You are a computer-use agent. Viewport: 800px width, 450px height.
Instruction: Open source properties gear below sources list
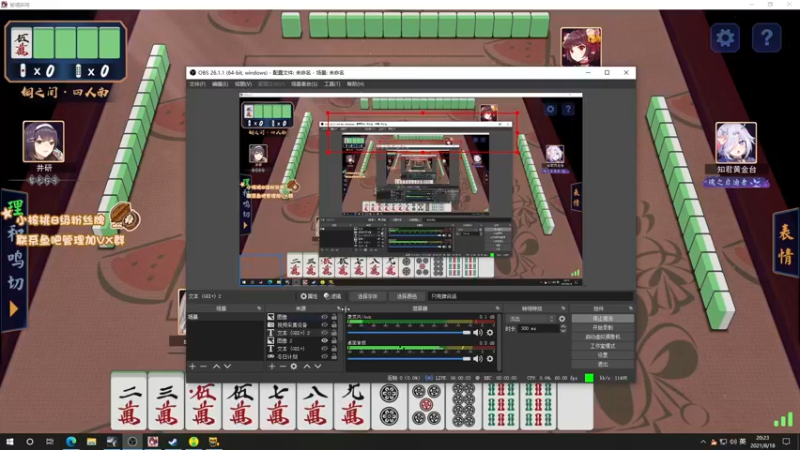pyautogui.click(x=294, y=366)
